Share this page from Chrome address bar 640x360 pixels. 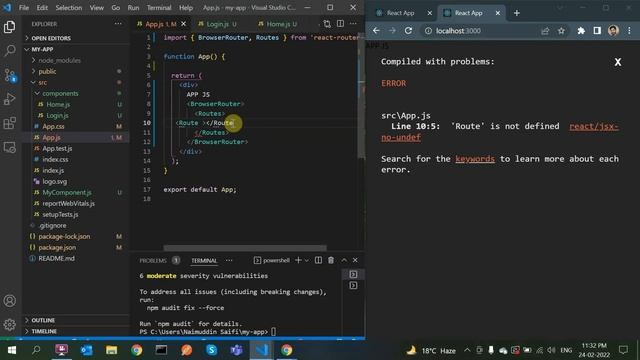pos(545,31)
